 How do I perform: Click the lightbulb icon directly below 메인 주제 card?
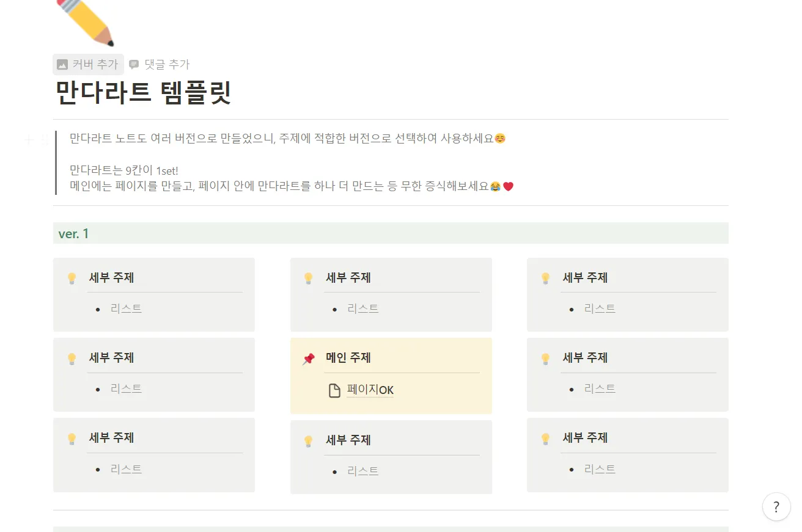pyautogui.click(x=309, y=441)
